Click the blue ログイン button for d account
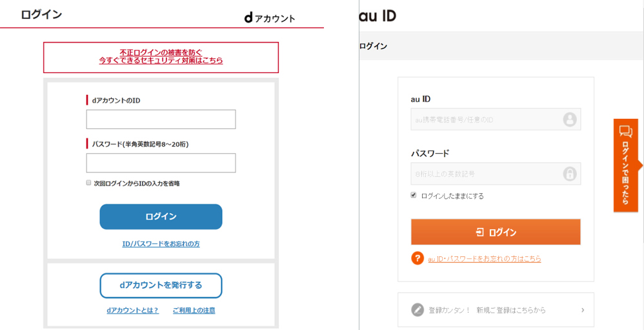Screen dimensions: 644x330 [x=161, y=216]
